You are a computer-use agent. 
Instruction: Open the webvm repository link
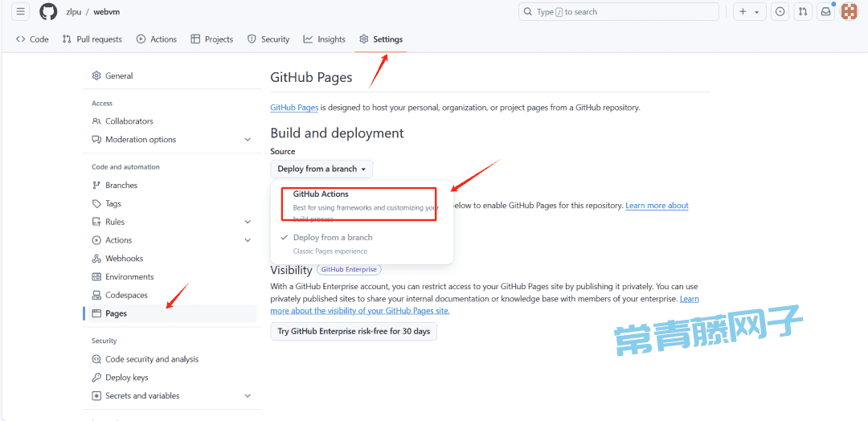[107, 11]
